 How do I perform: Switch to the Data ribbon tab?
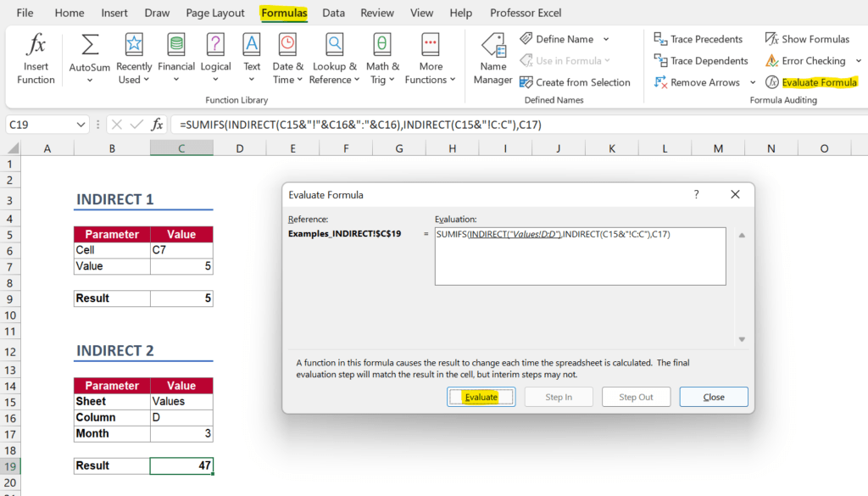(x=333, y=14)
